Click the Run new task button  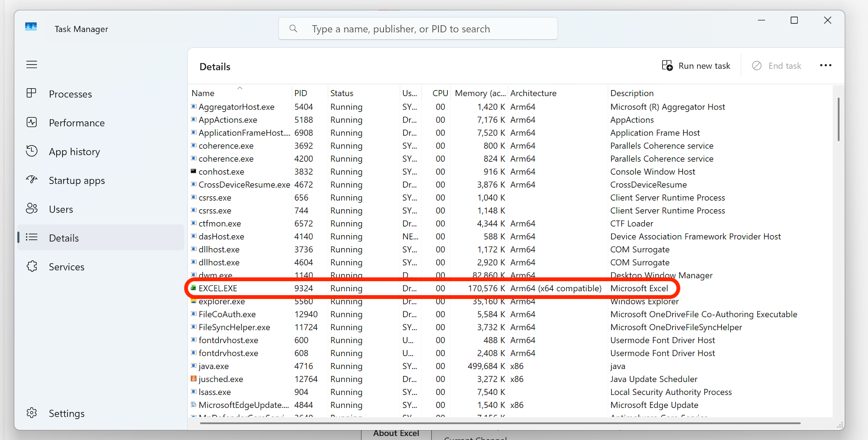(696, 66)
